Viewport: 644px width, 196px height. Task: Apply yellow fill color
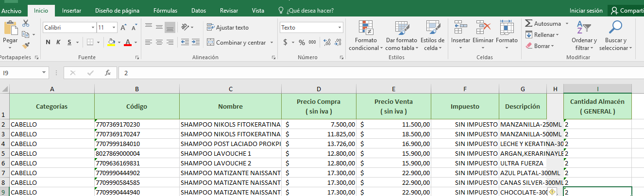coord(111,42)
